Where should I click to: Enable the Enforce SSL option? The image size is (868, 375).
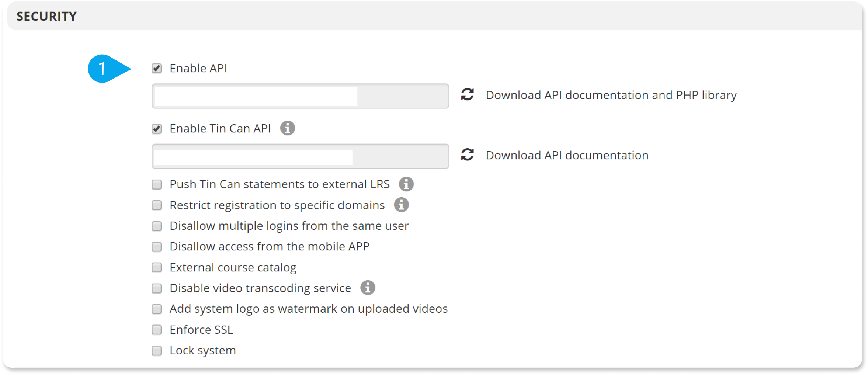click(156, 330)
